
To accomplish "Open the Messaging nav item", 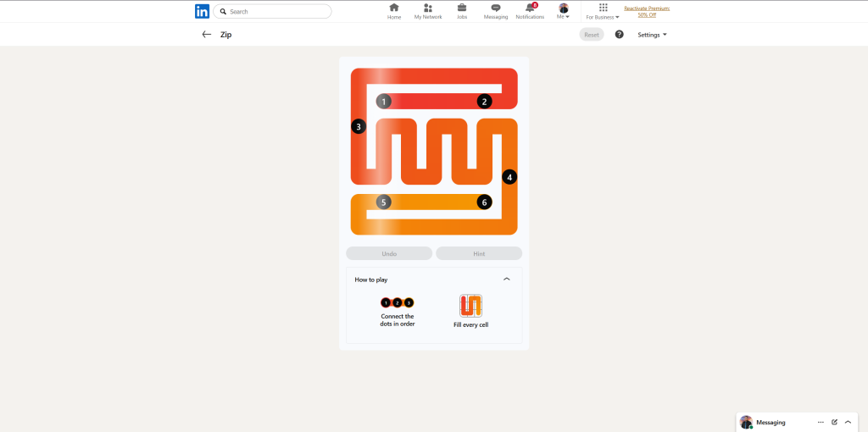I will pos(495,11).
